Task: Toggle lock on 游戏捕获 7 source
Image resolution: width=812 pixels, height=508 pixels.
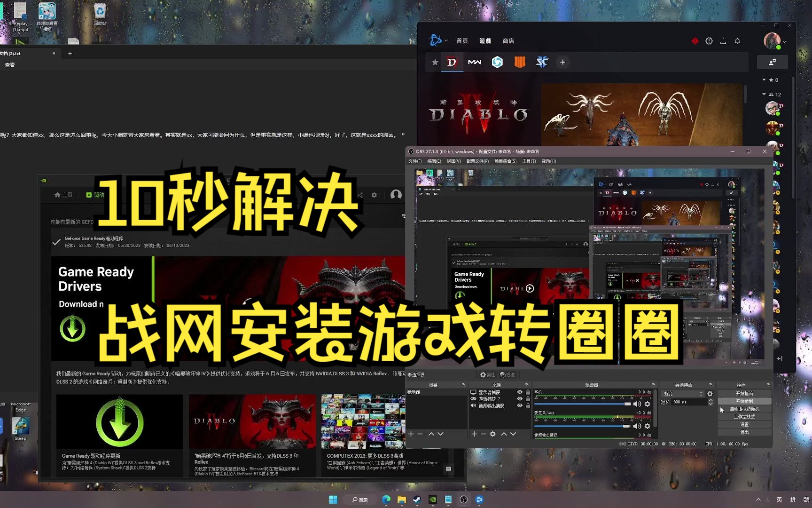Action: point(528,399)
